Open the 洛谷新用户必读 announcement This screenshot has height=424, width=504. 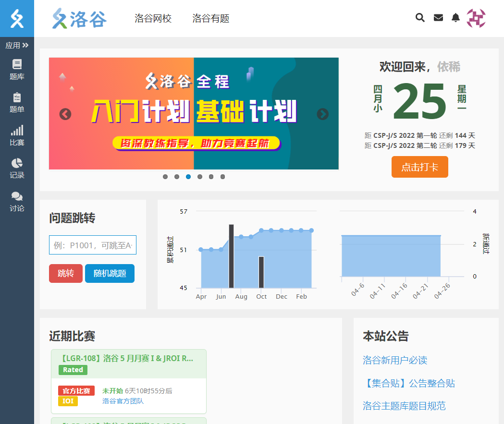point(395,360)
